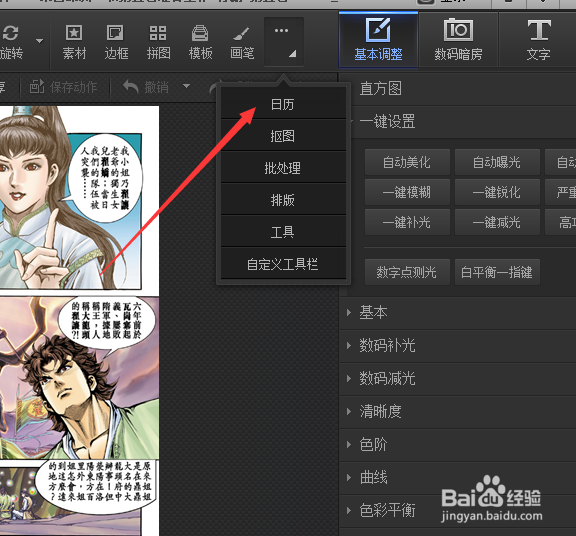Switch to the 基本调整 tab
Viewport: 576px width, 536px height.
pyautogui.click(x=378, y=40)
